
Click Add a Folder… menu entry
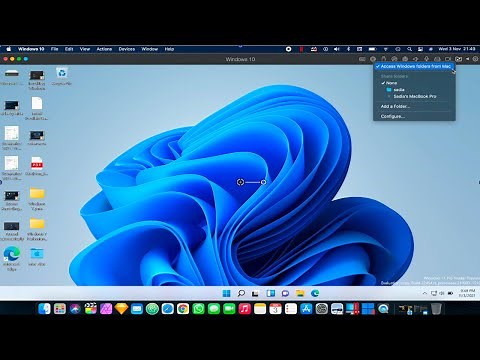pos(414,106)
